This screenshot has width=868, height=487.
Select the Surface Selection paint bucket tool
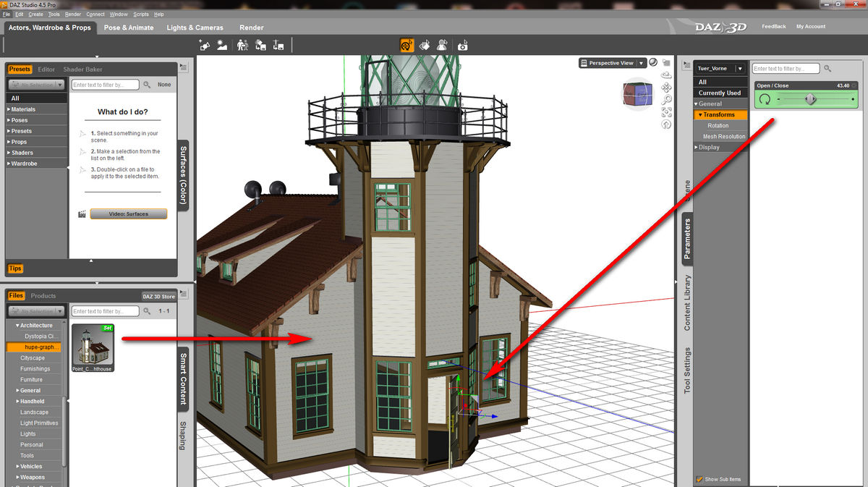point(425,45)
